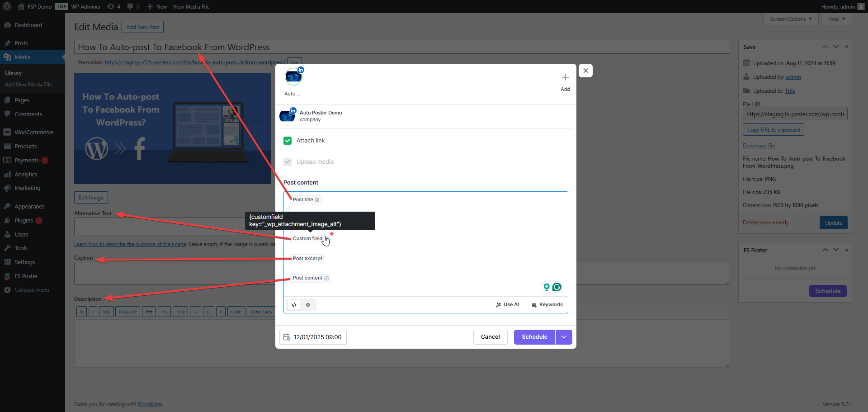Click the green location pin extension icon
The height and width of the screenshot is (412, 868).
547,287
